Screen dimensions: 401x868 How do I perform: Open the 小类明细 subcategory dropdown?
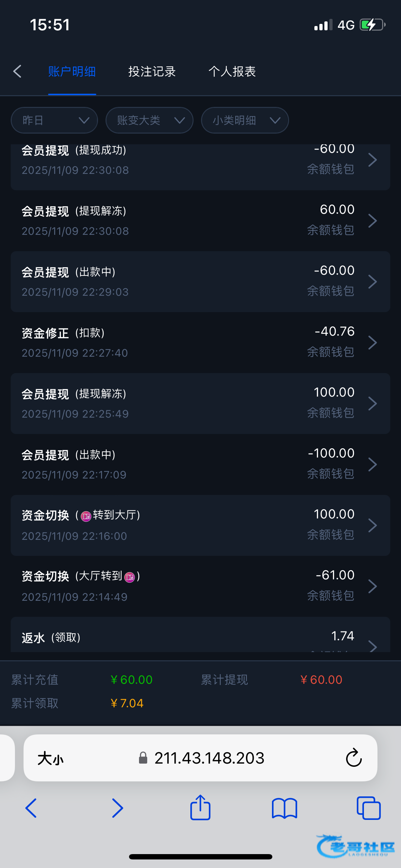(x=245, y=120)
